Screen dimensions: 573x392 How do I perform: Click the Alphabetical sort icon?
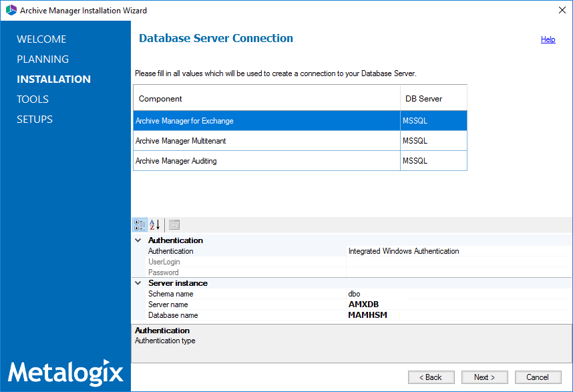point(155,225)
